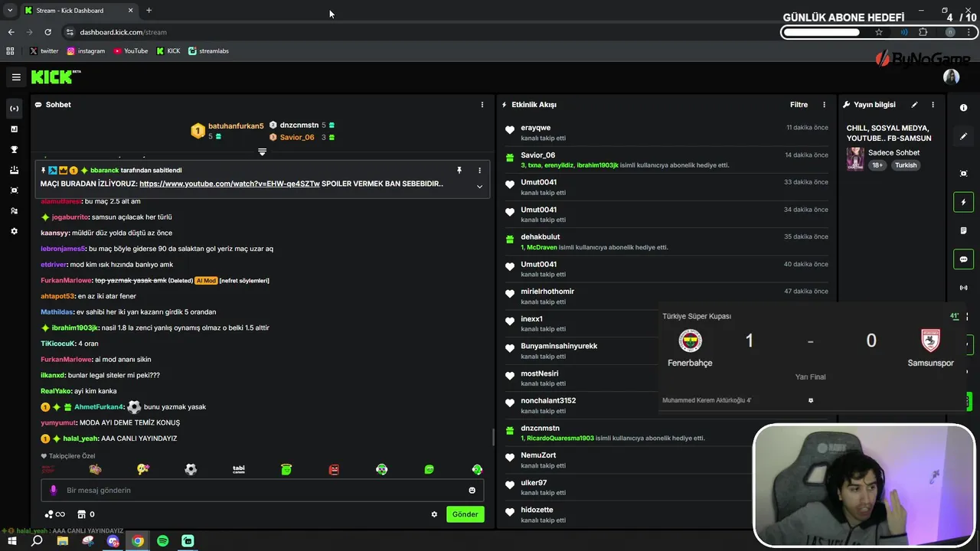
Task: Reload the page with the browser refresh button
Action: click(47, 32)
